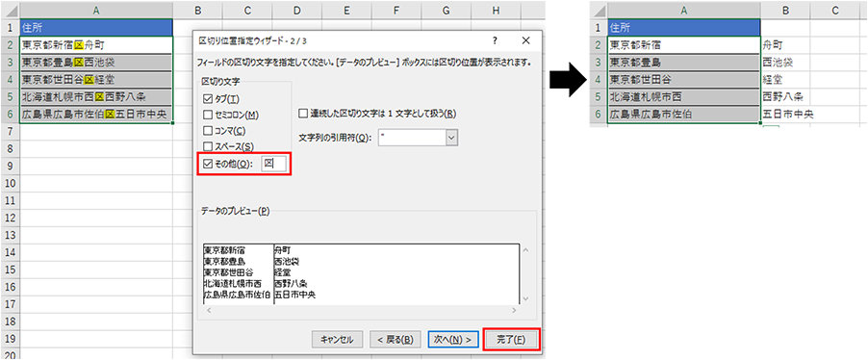Screen dimensions: 868x360
Task: Click preview scrollbar up arrow
Action: click(x=525, y=250)
